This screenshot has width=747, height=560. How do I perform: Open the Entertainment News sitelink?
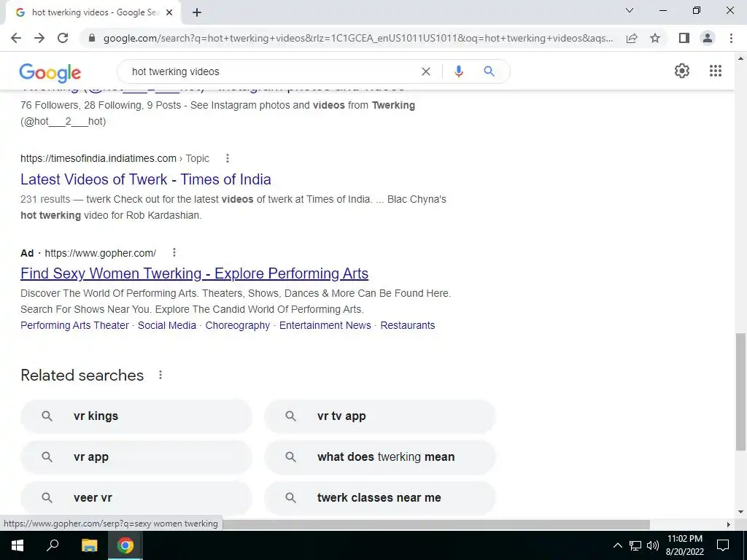[325, 325]
